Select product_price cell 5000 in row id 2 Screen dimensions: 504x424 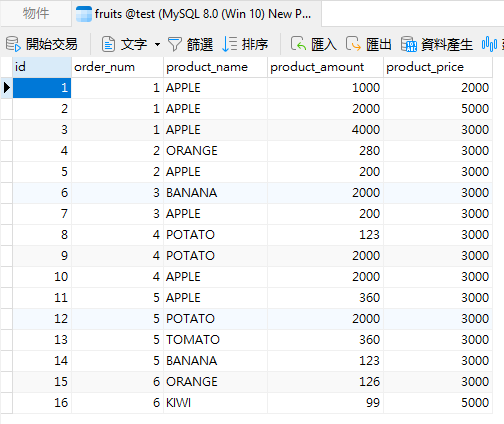[438, 109]
